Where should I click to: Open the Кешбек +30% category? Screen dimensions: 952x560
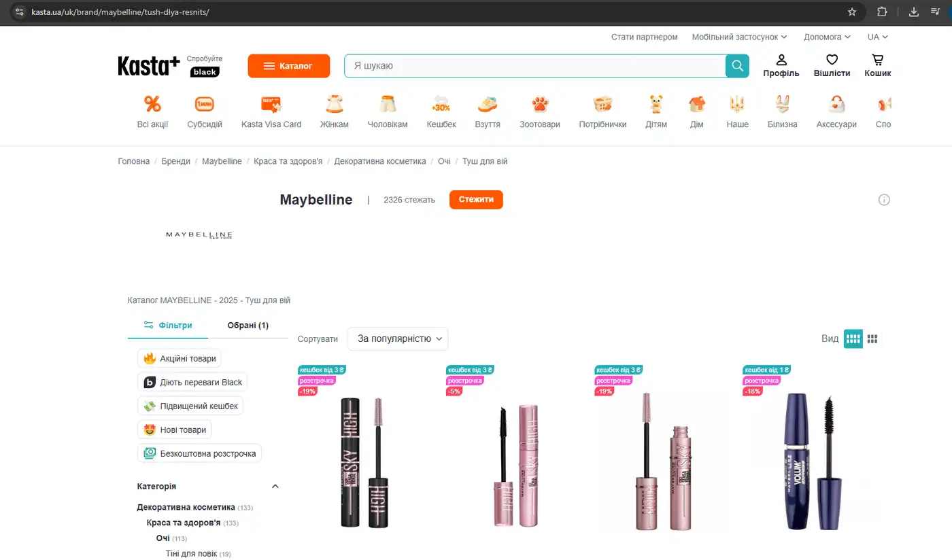(441, 112)
